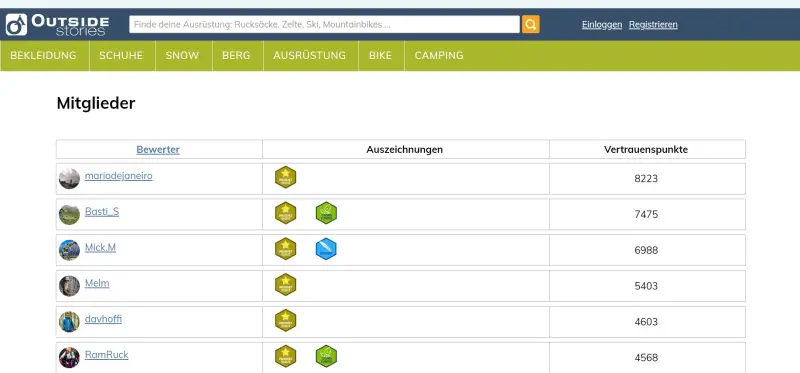Click RamRuck green leaf badge
The height and width of the screenshot is (373, 800).
[x=326, y=356]
